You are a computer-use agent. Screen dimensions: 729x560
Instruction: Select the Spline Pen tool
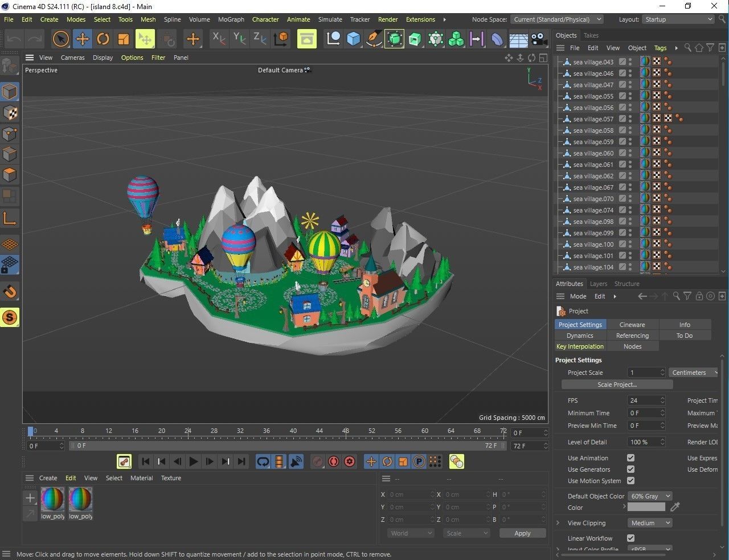click(x=374, y=39)
